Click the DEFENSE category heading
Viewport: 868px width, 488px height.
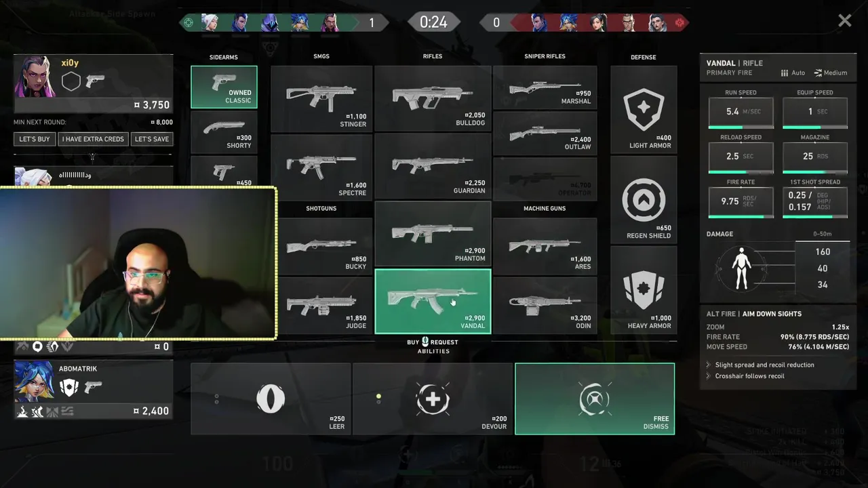tap(644, 58)
